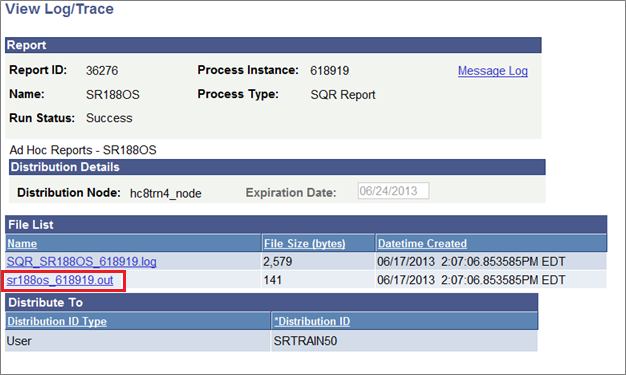The image size is (626, 375).
Task: Click the View Log/Trace page title
Action: point(59,9)
